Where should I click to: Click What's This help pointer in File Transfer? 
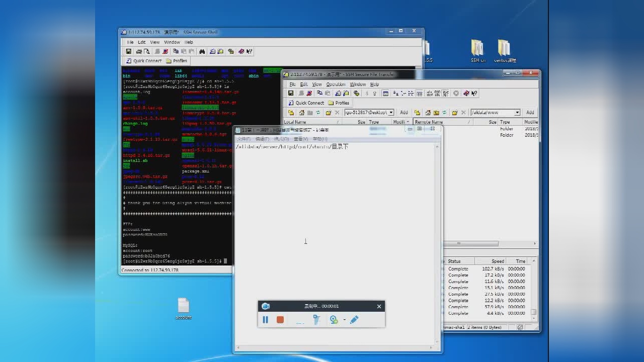click(x=474, y=93)
